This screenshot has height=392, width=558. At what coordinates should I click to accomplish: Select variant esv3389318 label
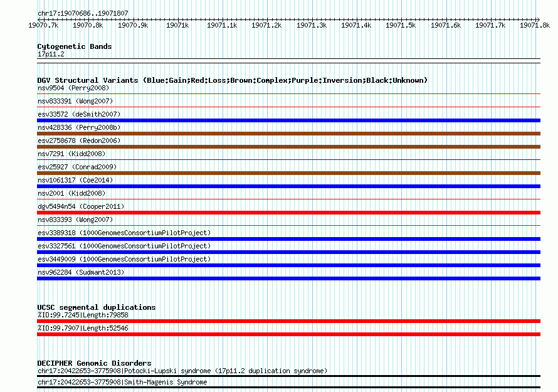click(x=124, y=233)
